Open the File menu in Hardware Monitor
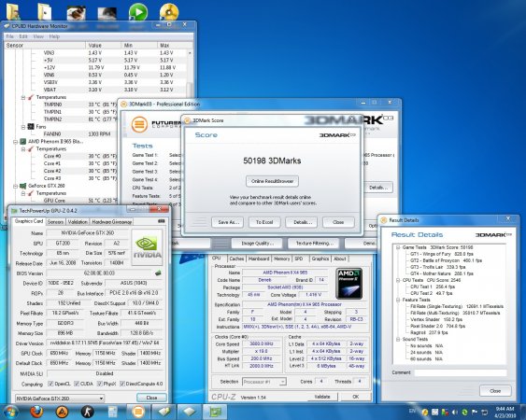 10,36
